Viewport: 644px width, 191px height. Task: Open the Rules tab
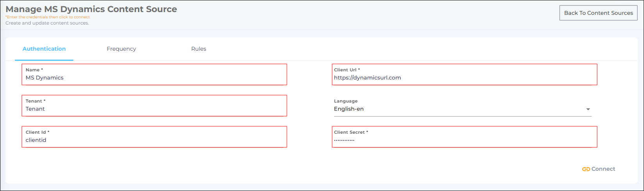[199, 49]
